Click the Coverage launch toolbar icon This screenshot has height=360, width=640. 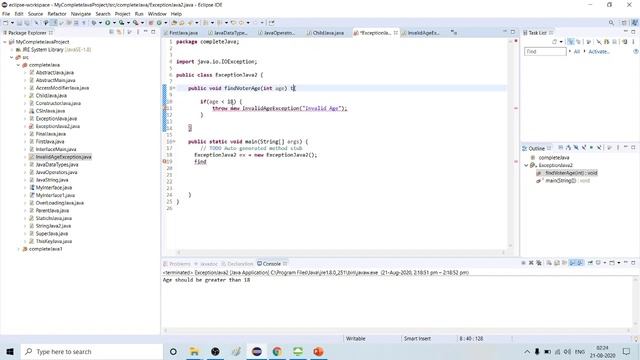tap(121, 23)
